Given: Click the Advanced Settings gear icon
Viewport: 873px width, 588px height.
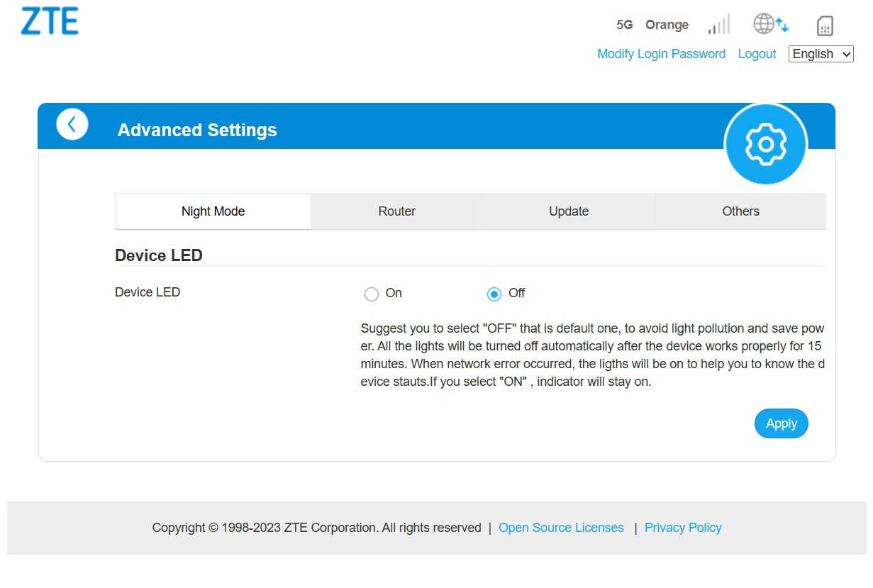Looking at the screenshot, I should tap(766, 144).
